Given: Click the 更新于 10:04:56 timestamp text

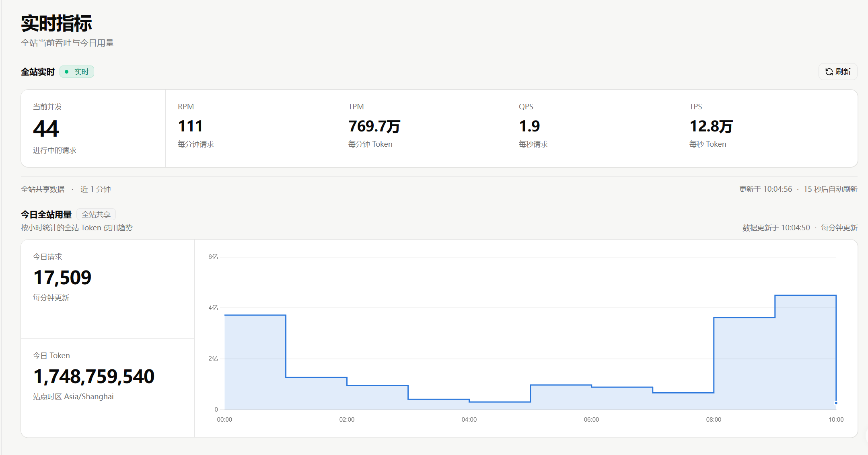Looking at the screenshot, I should (765, 189).
